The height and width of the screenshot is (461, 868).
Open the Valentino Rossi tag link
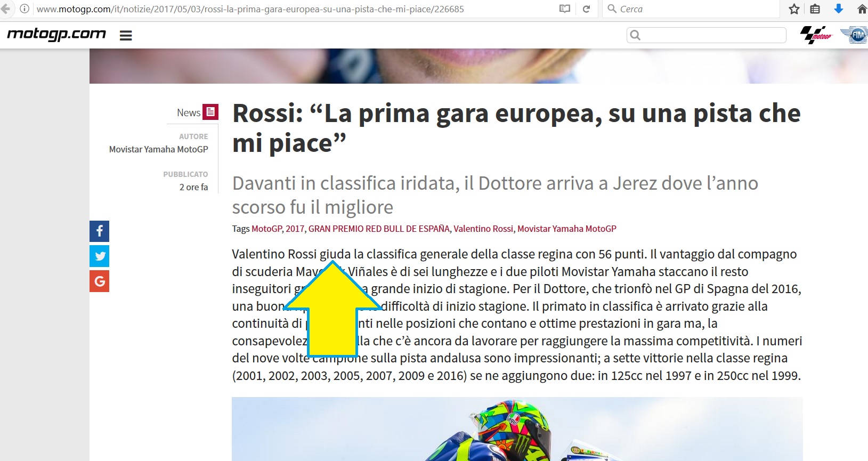pos(483,229)
